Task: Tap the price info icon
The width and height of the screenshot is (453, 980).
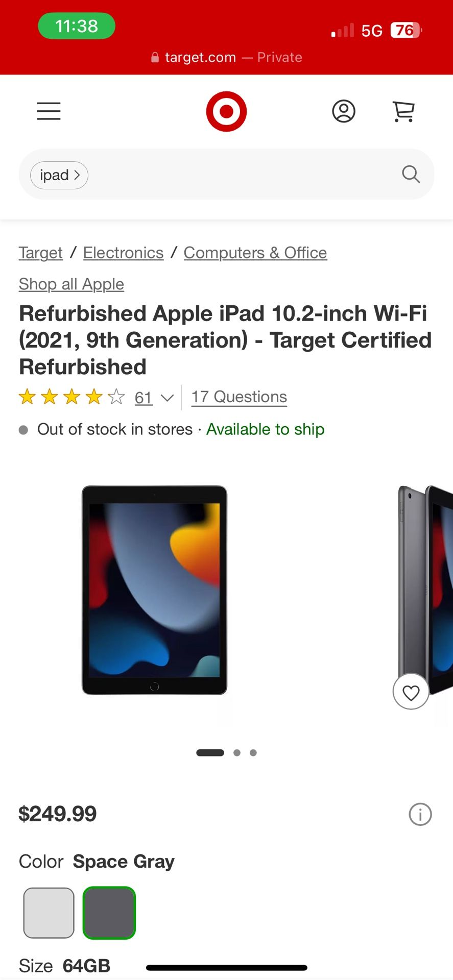Action: [420, 815]
